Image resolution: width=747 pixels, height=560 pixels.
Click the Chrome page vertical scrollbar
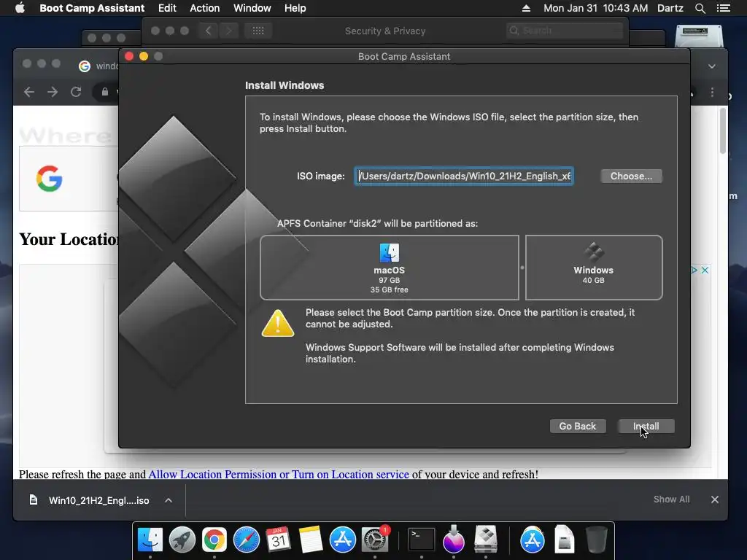(x=723, y=131)
